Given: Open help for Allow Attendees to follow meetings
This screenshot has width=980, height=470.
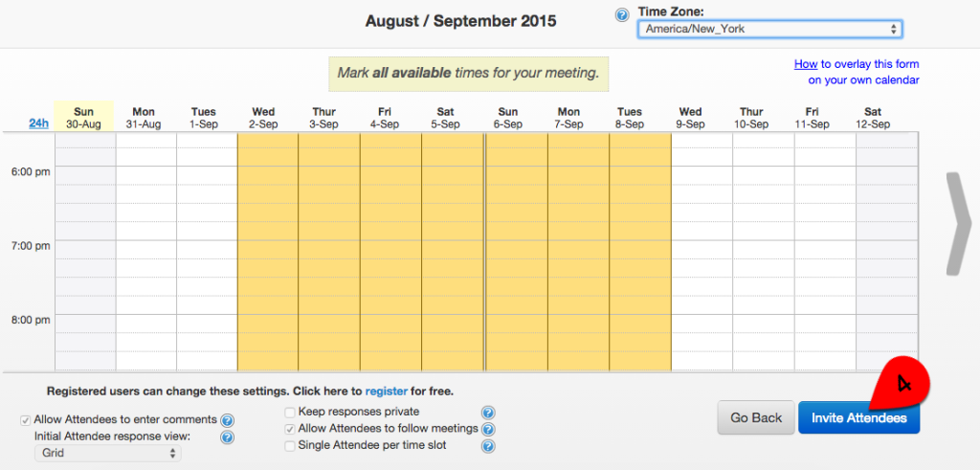Looking at the screenshot, I should pos(489,430).
